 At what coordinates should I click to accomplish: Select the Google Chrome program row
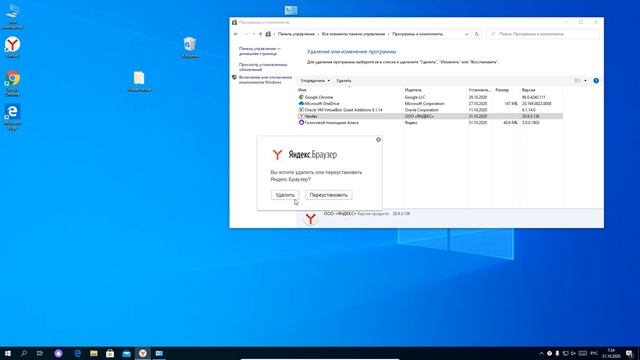tap(430, 97)
